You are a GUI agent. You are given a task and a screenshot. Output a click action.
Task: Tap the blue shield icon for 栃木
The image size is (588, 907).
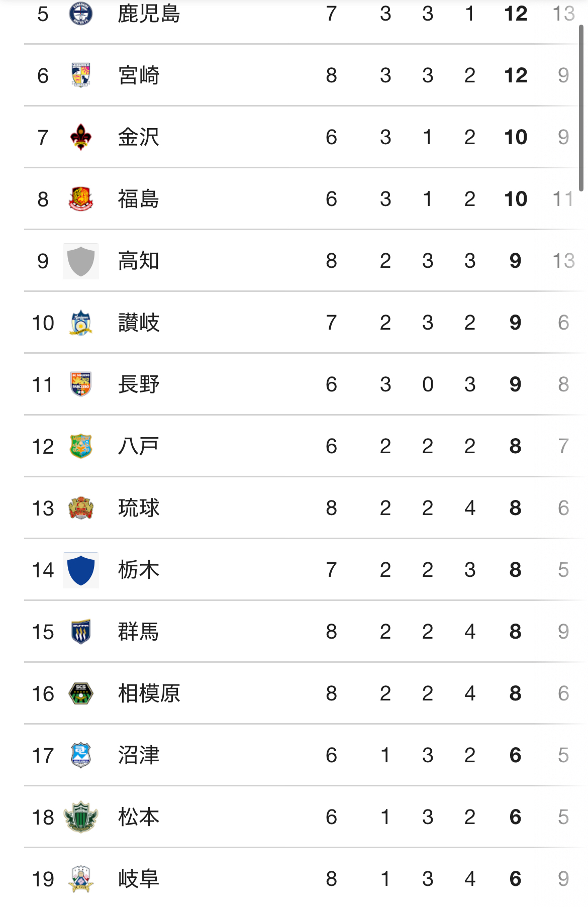pos(80,570)
